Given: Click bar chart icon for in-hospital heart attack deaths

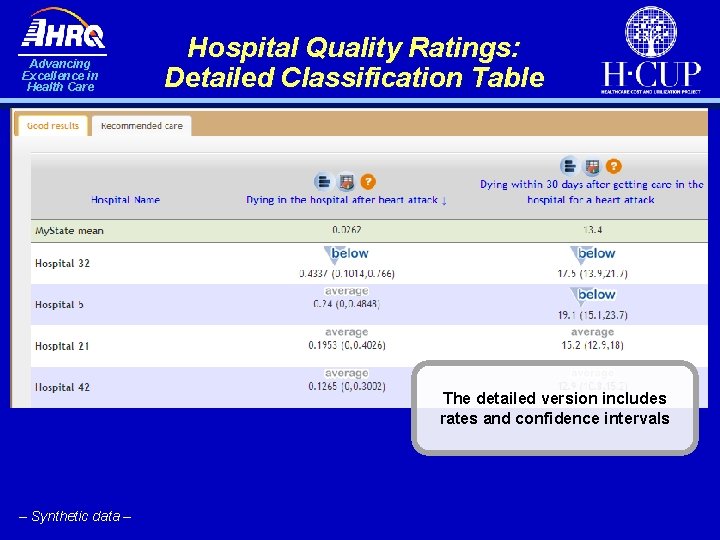Looking at the screenshot, I should pyautogui.click(x=324, y=182).
